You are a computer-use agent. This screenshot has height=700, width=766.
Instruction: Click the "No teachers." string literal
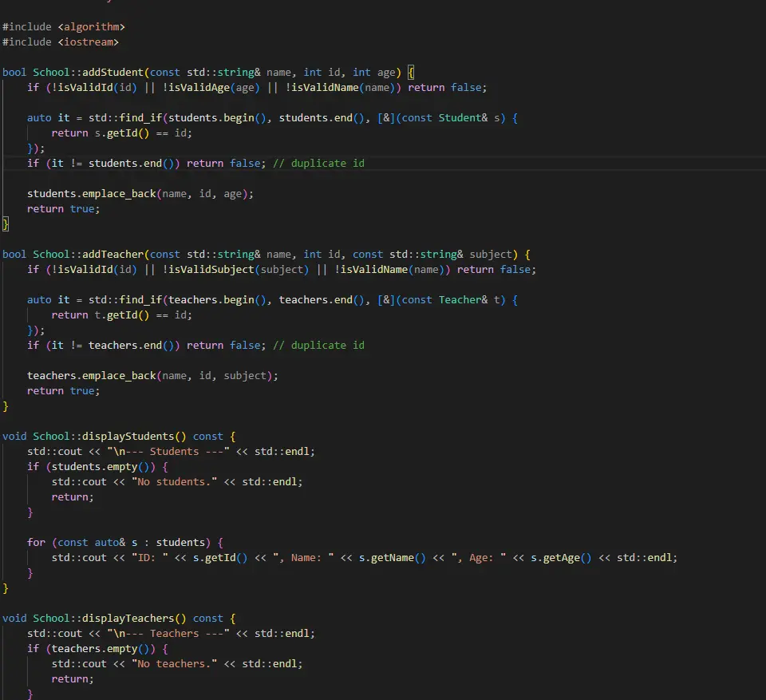(175, 663)
